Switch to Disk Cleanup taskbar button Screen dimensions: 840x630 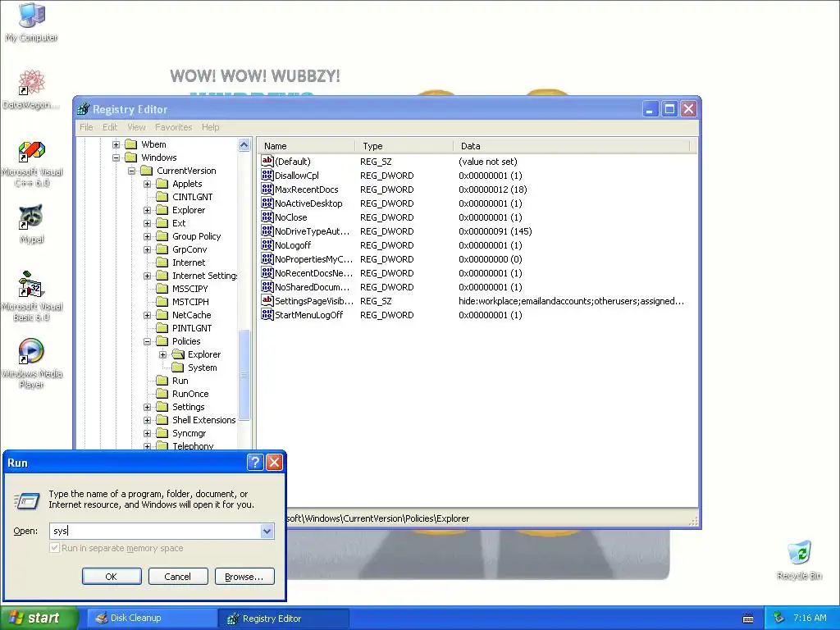pos(152,618)
